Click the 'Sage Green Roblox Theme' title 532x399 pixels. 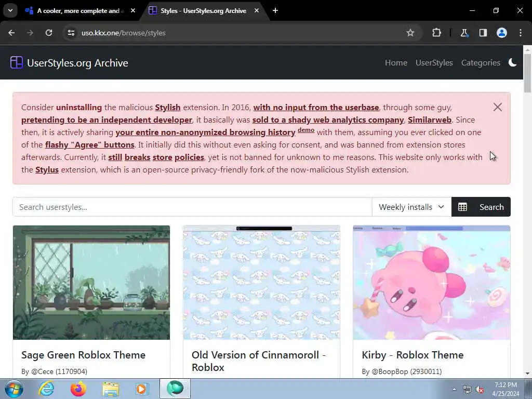[x=84, y=355]
